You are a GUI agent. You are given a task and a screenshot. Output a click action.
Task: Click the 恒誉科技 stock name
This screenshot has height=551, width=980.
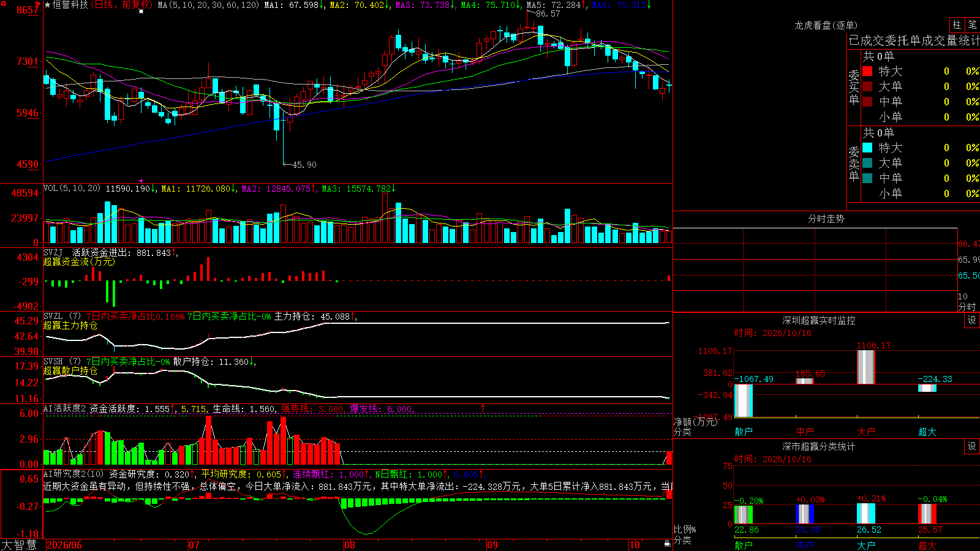click(x=70, y=5)
